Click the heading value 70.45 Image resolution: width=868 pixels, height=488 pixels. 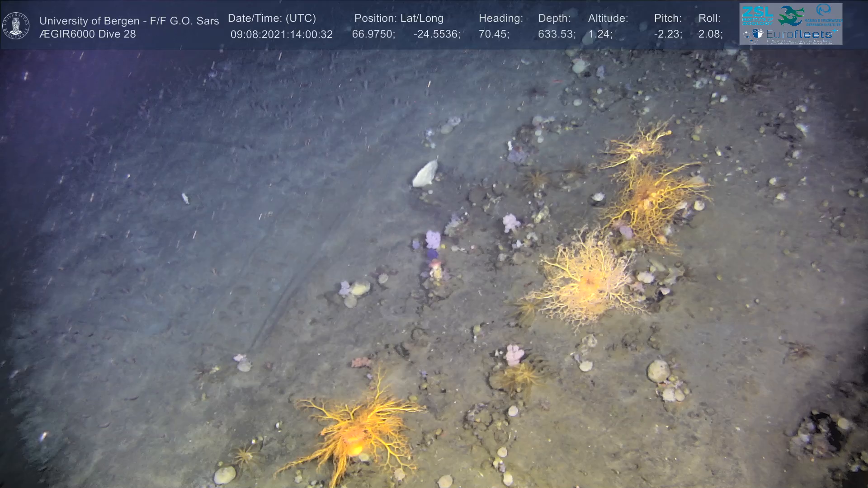[x=493, y=34]
